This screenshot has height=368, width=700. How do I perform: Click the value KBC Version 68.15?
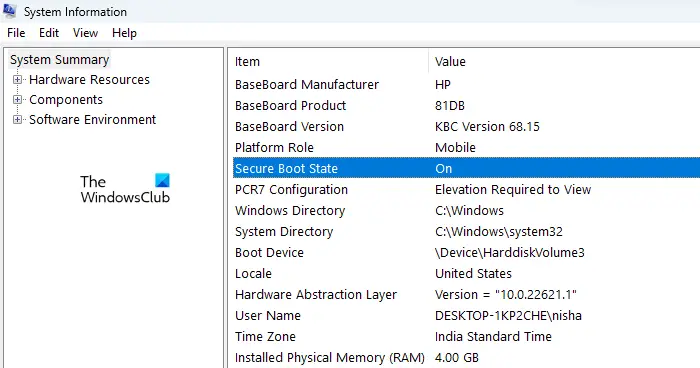(487, 127)
